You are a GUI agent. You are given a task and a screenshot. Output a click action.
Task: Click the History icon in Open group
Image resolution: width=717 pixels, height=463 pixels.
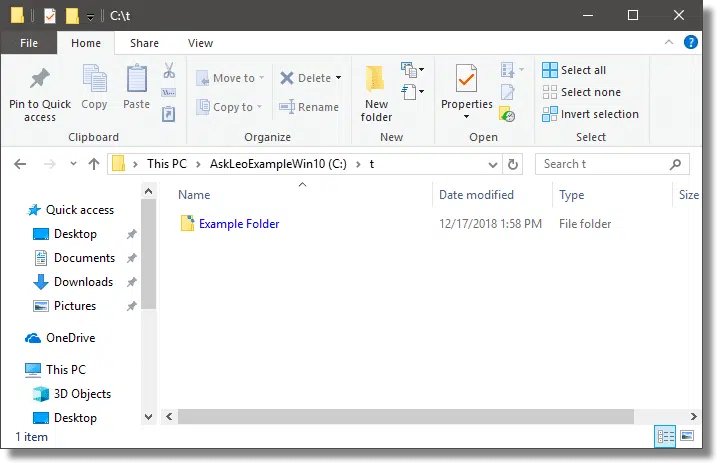click(507, 114)
